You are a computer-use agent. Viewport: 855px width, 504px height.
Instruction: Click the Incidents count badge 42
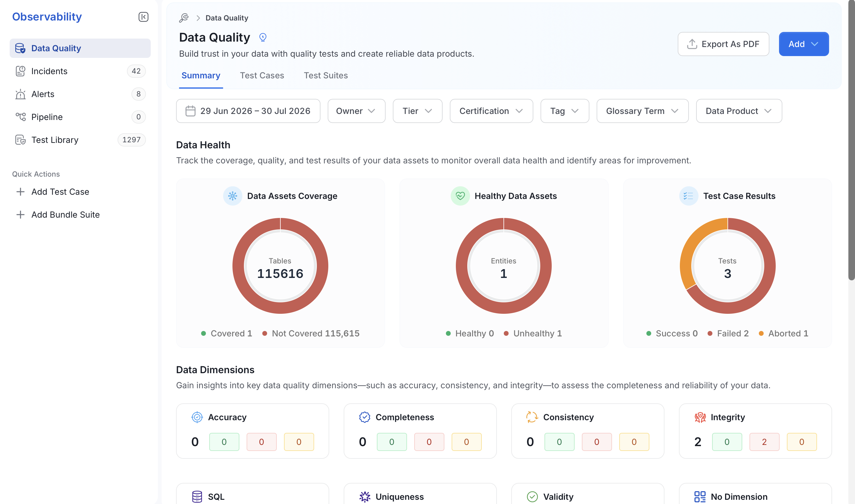coord(136,71)
